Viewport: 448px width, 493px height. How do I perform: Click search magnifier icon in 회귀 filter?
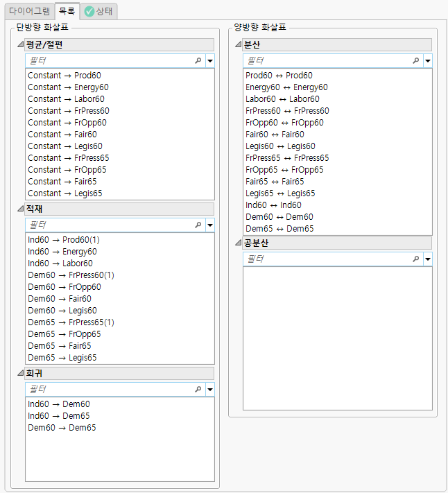click(x=198, y=389)
